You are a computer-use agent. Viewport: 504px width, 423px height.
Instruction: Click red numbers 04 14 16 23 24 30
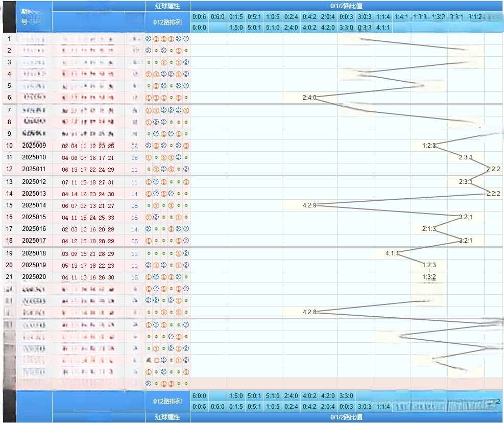[x=88, y=194]
